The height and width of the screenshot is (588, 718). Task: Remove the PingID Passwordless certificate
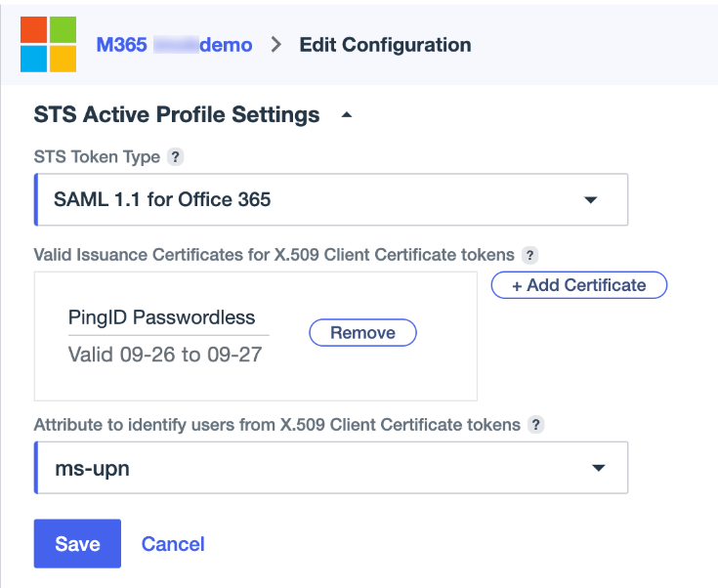362,332
